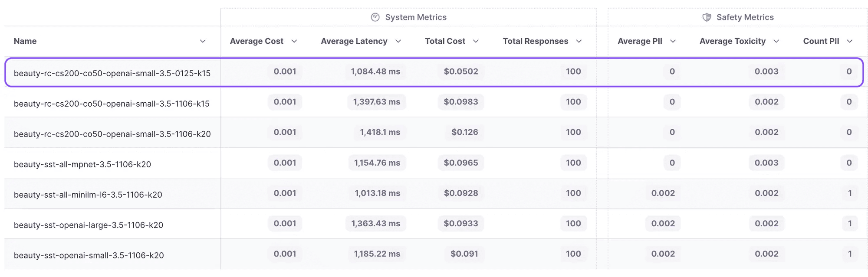Click the $0.0928 total cost cell

[461, 193]
